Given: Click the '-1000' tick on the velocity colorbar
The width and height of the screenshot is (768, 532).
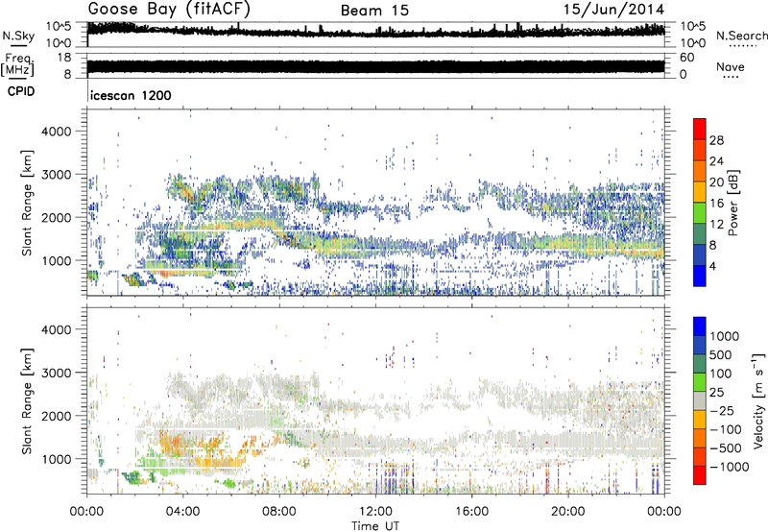Looking at the screenshot, I should pos(730,467).
